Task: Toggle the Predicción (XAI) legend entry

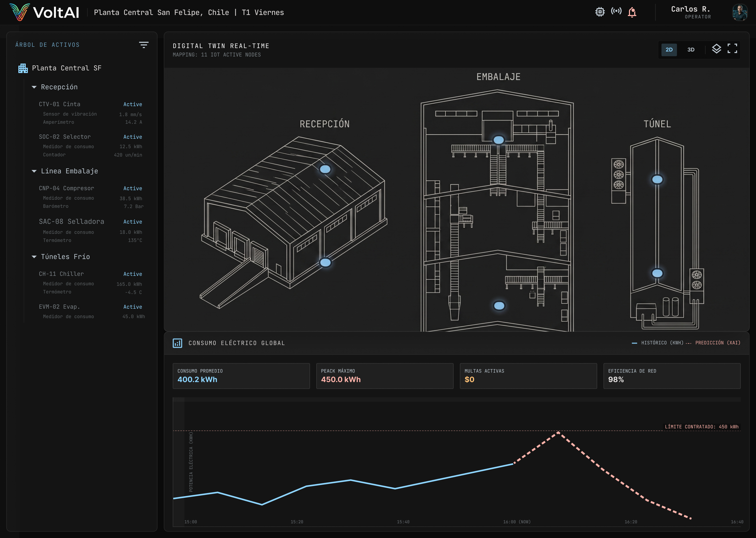Action: (x=713, y=343)
